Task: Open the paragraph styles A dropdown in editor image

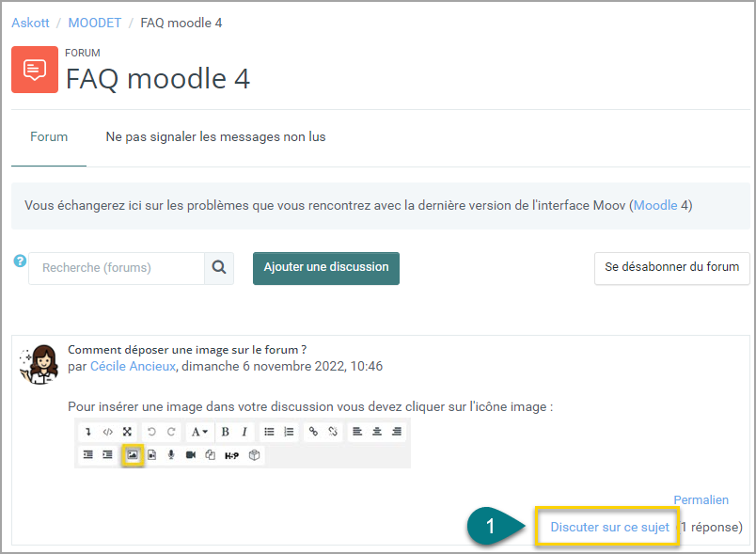Action: (x=199, y=432)
